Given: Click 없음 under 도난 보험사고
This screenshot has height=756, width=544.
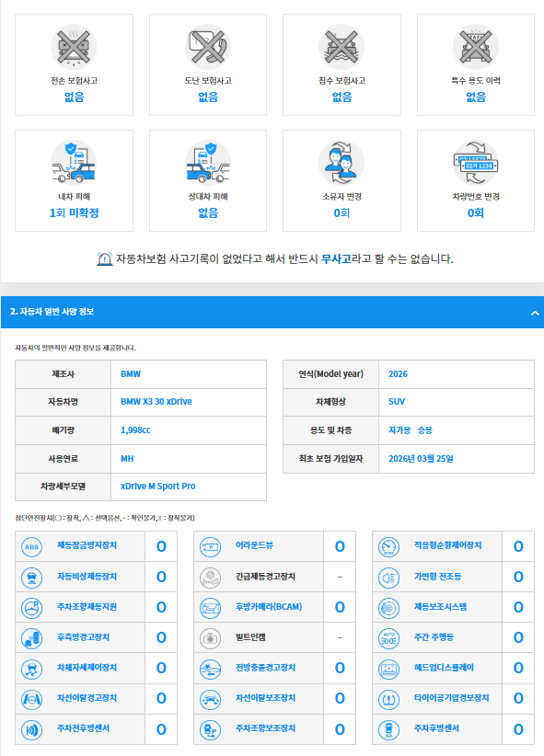Looking at the screenshot, I should (208, 97).
